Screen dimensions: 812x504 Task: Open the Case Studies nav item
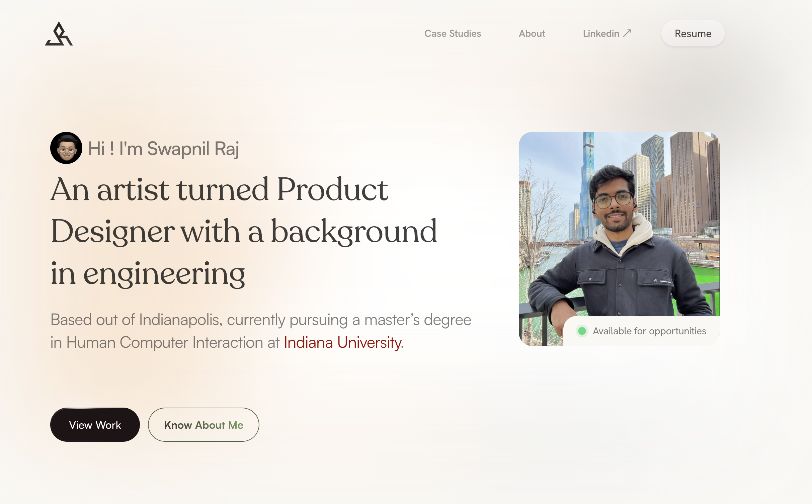(x=453, y=33)
